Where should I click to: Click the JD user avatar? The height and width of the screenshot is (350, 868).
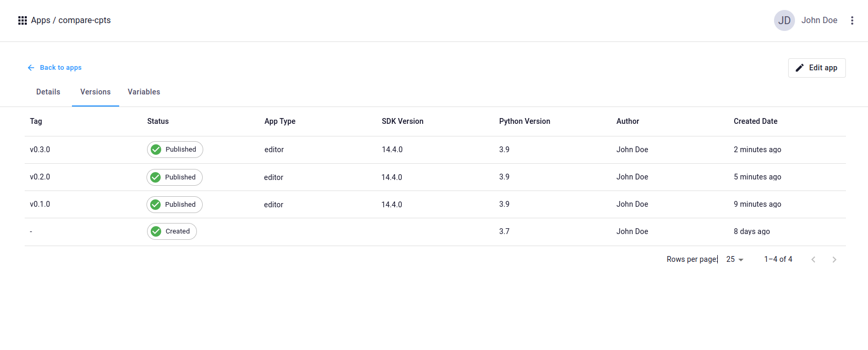[784, 20]
